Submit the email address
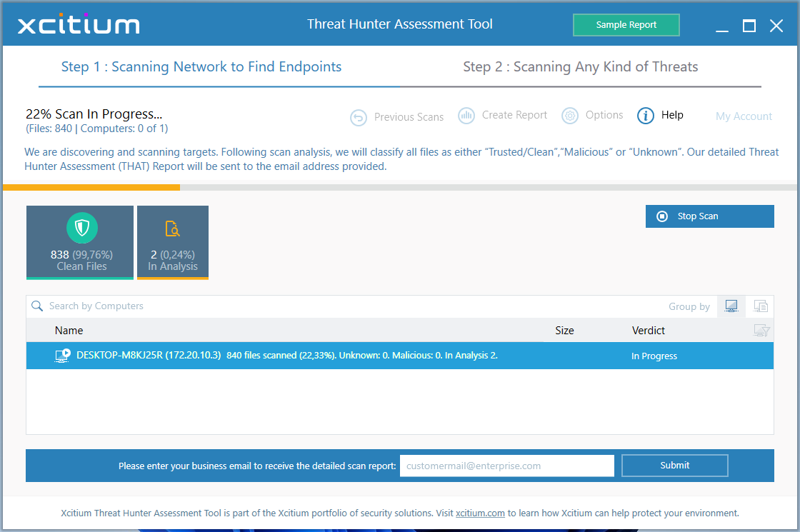800x532 pixels. (x=674, y=465)
